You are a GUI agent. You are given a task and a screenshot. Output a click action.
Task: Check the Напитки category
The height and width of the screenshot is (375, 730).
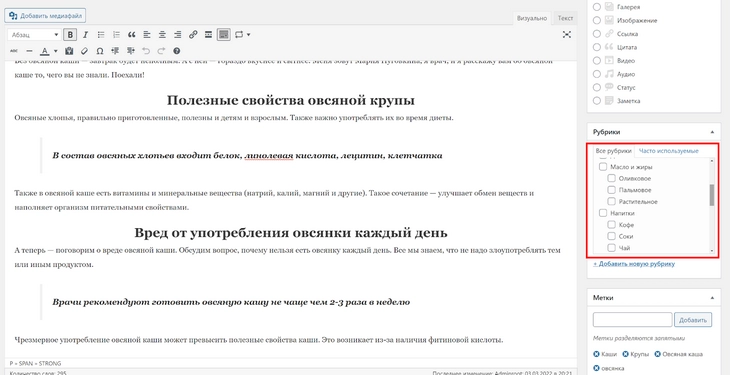pyautogui.click(x=602, y=213)
